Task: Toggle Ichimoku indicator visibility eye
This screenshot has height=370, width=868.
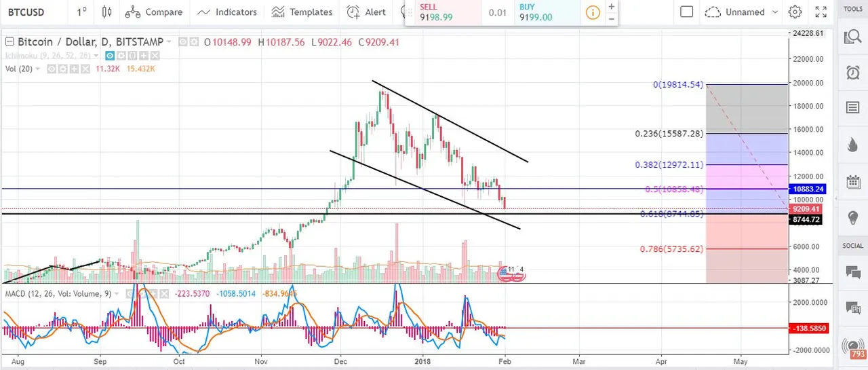Action: click(x=110, y=56)
